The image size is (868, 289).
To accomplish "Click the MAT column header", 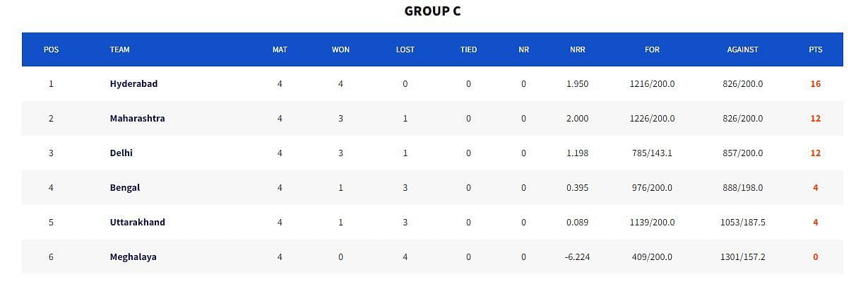I will click(280, 49).
